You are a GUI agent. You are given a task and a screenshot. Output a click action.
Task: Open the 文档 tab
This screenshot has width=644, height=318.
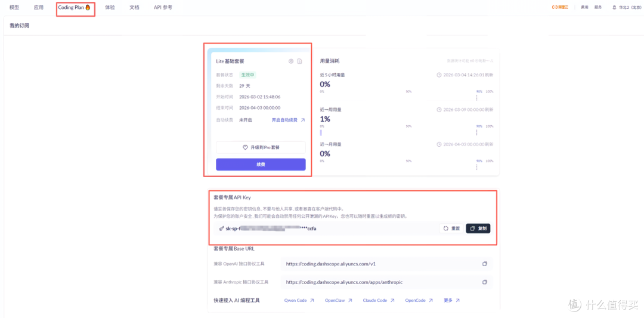[x=134, y=7]
